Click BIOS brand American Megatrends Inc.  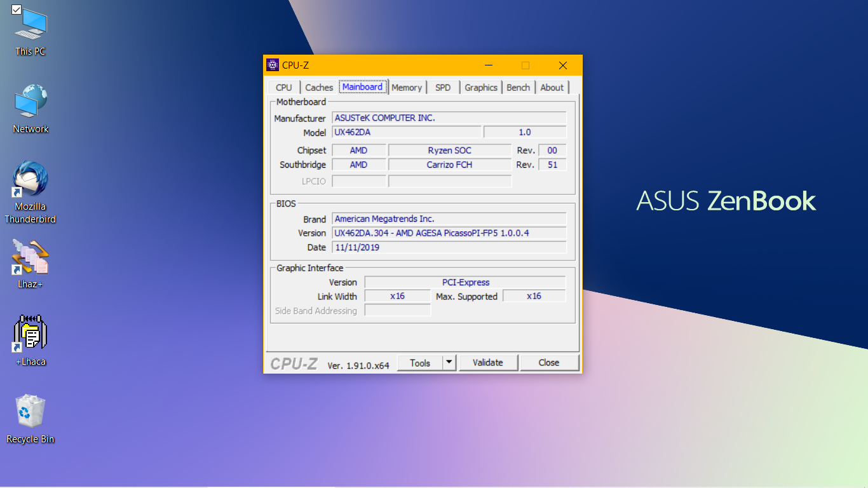(x=449, y=219)
